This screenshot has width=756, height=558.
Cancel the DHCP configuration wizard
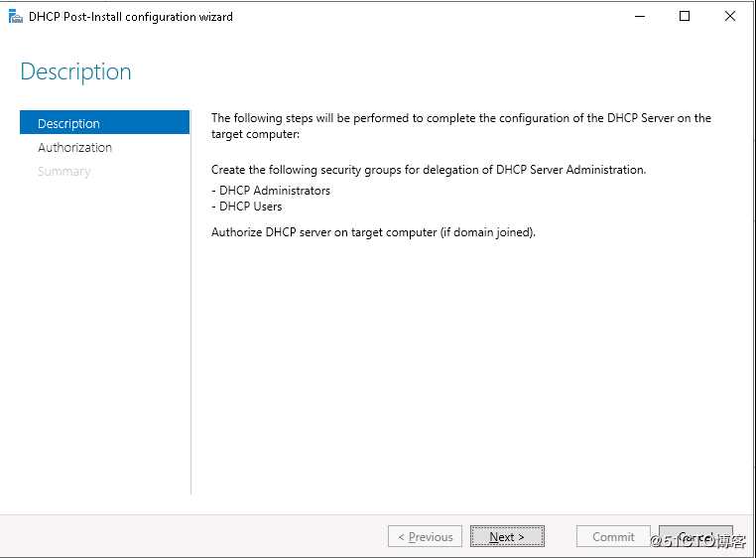click(x=695, y=536)
